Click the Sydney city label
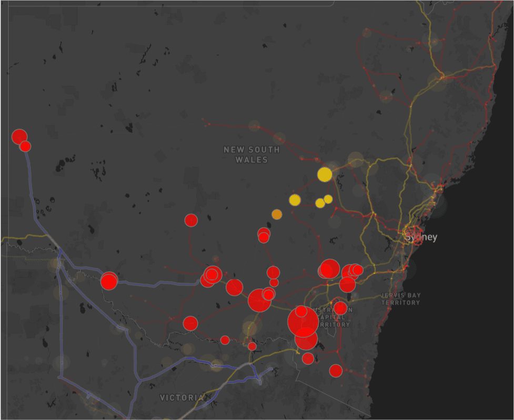Image resolution: width=514 pixels, height=420 pixels. point(421,237)
